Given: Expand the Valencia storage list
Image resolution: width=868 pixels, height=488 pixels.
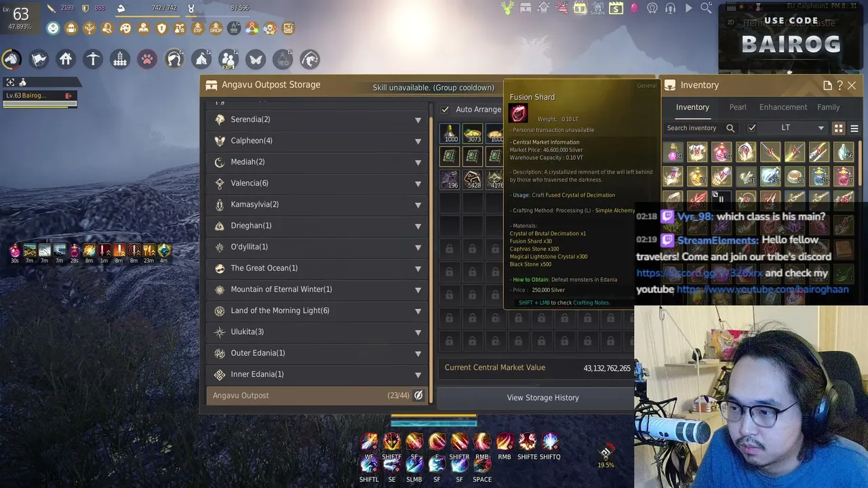Looking at the screenshot, I should tap(418, 184).
